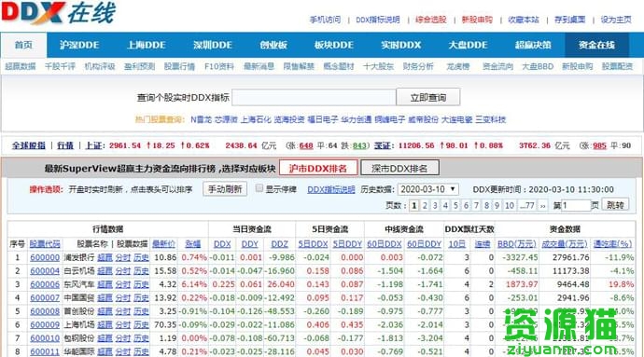644x357 pixels.
Task: Focus the DDX stock query input field
Action: pyautogui.click(x=314, y=98)
